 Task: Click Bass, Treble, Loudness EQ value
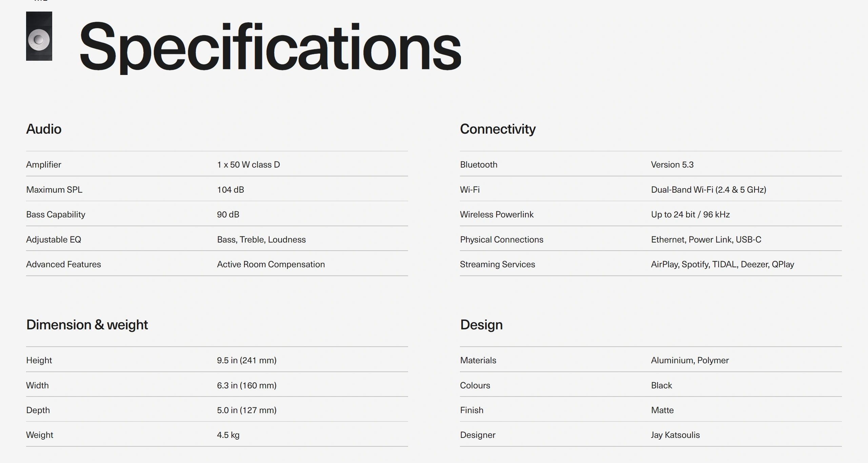tap(261, 239)
